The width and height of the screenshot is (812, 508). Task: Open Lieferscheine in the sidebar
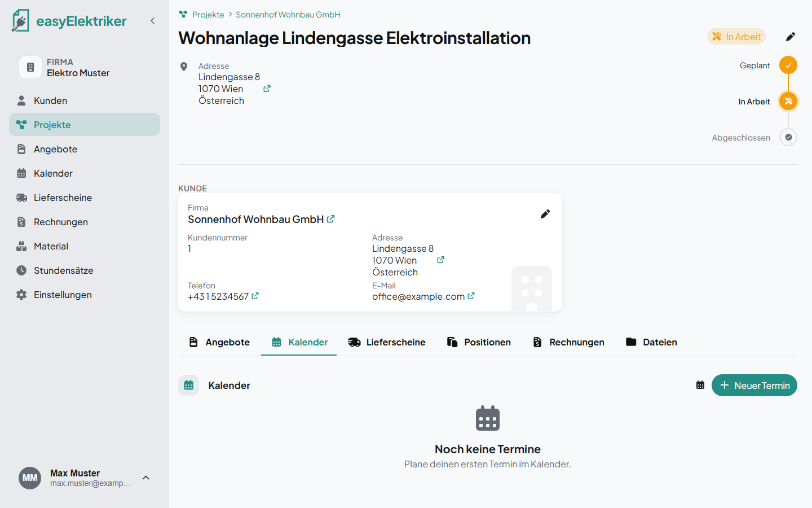click(85, 198)
